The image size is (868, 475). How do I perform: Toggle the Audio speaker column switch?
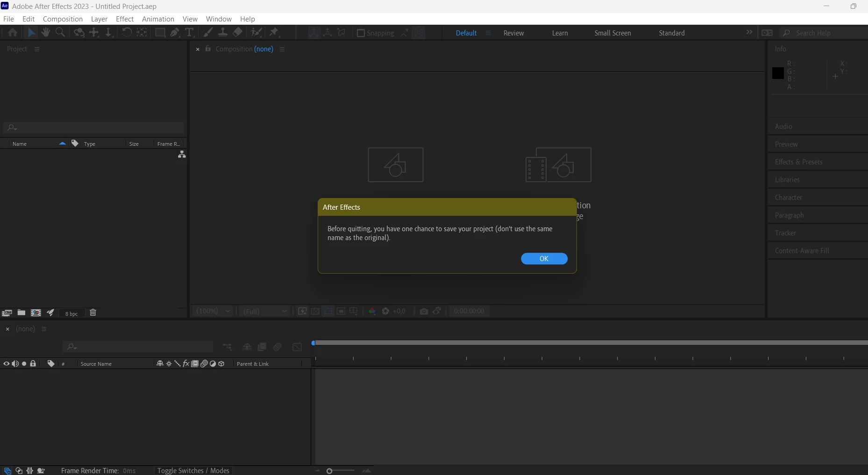point(15,363)
